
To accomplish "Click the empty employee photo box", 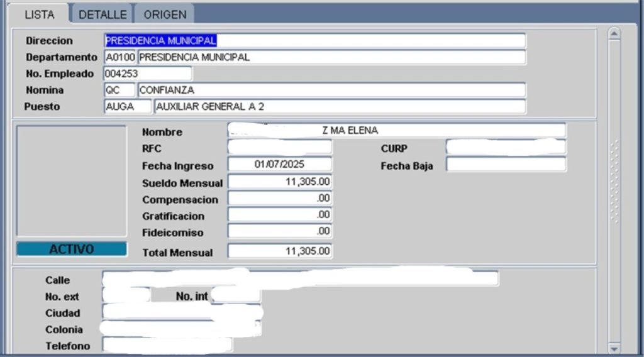I will click(x=72, y=181).
